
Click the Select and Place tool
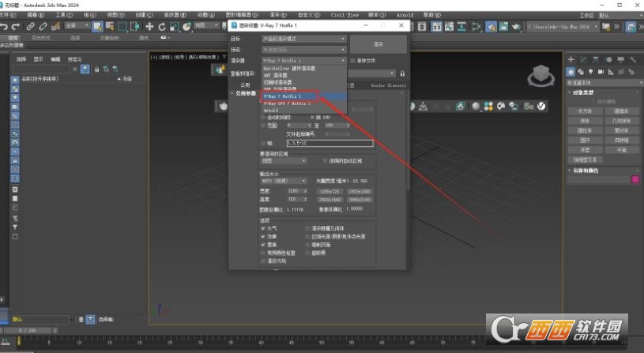tap(186, 27)
